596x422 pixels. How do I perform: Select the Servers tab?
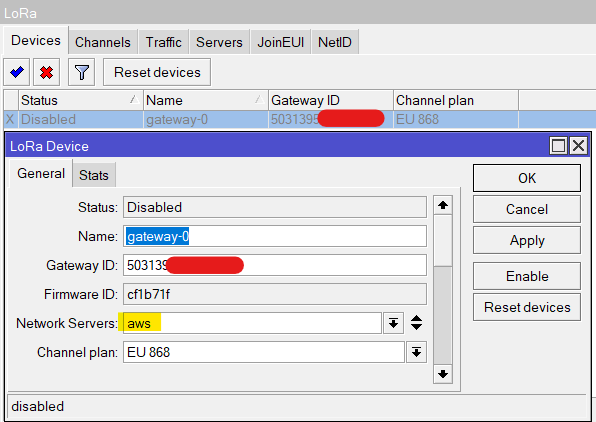[x=219, y=42]
